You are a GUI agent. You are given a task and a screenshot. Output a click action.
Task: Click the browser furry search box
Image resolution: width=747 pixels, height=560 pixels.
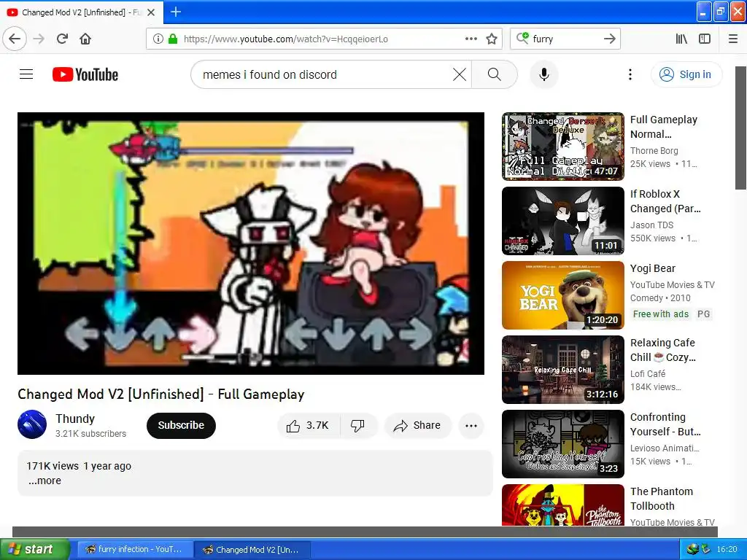point(565,39)
